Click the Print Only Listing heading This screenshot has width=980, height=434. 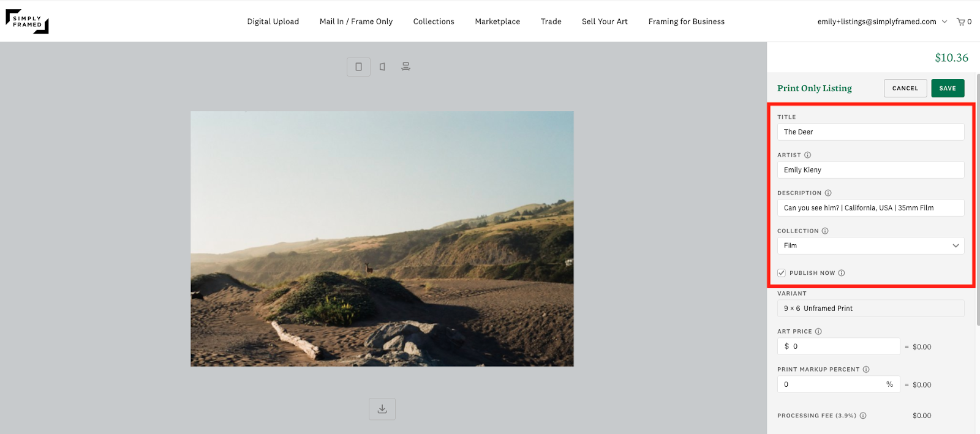815,88
